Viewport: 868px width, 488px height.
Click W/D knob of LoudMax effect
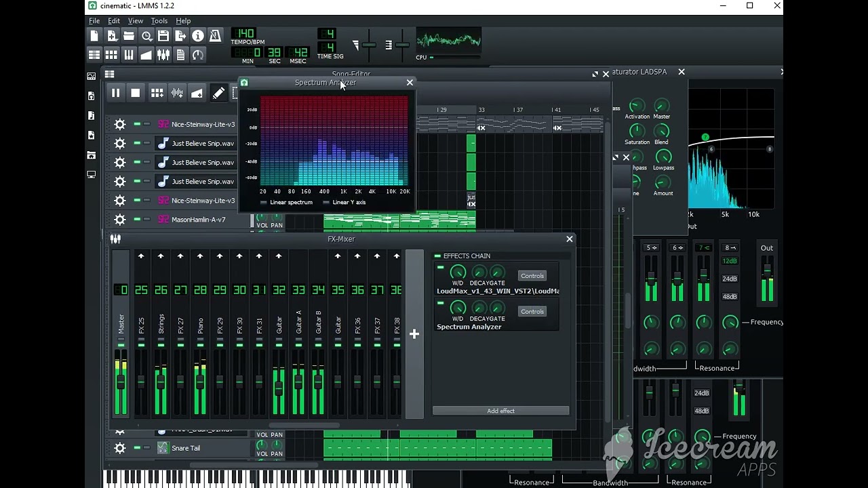pos(458,272)
